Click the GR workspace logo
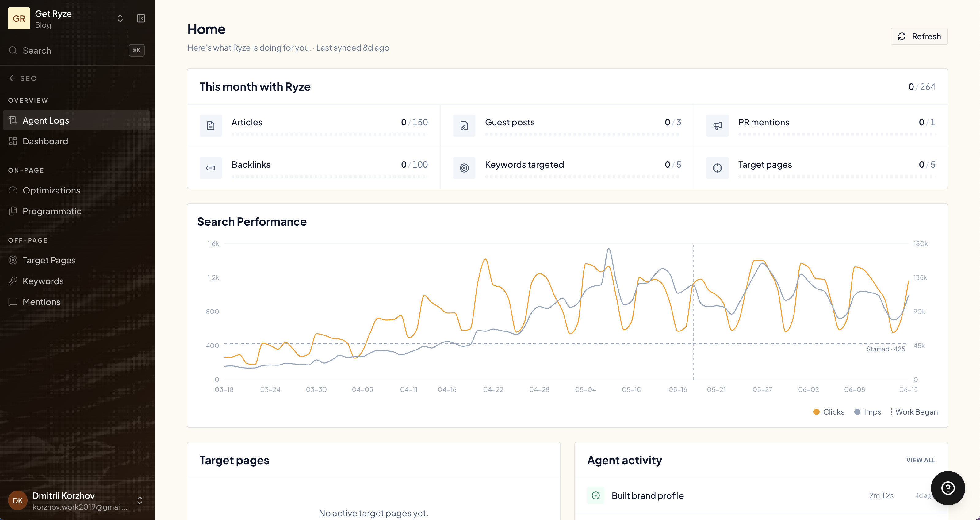 click(19, 18)
